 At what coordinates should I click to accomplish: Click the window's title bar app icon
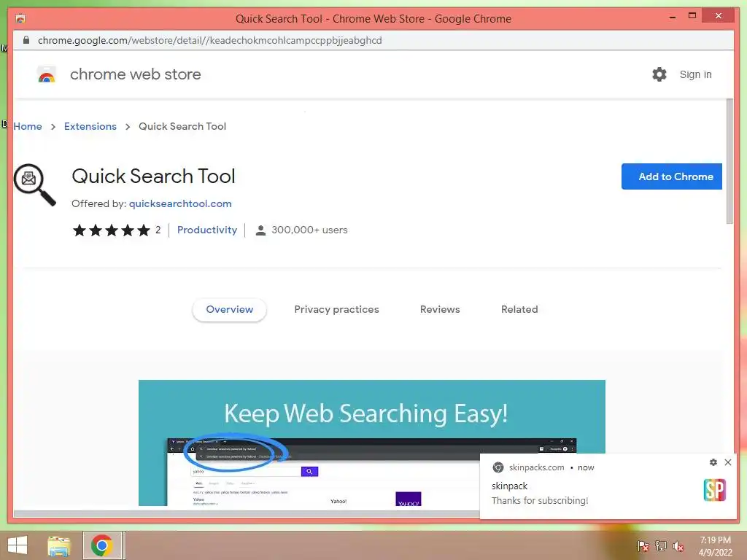pos(20,18)
